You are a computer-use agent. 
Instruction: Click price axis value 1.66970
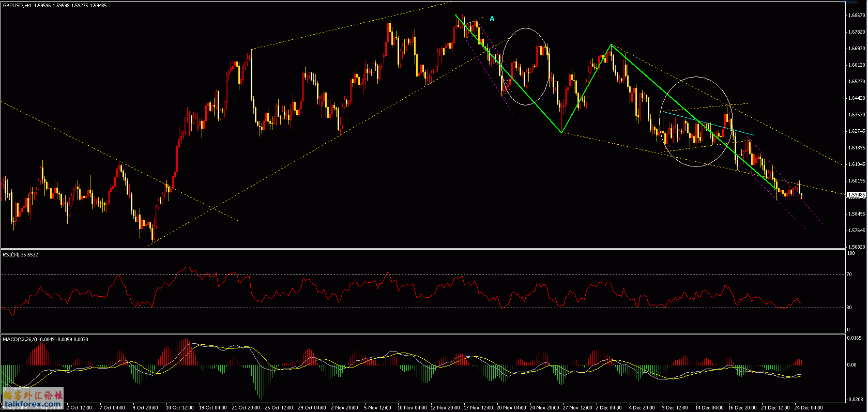[x=857, y=49]
